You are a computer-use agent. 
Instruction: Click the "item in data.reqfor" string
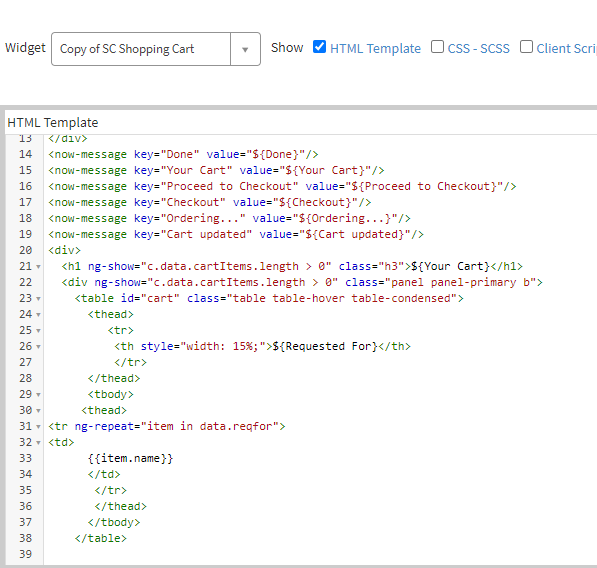click(210, 426)
